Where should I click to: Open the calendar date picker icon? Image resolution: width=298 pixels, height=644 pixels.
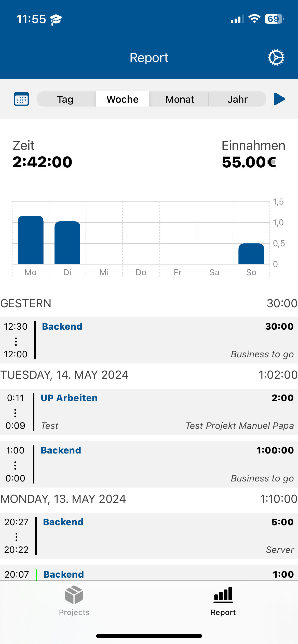[21, 99]
